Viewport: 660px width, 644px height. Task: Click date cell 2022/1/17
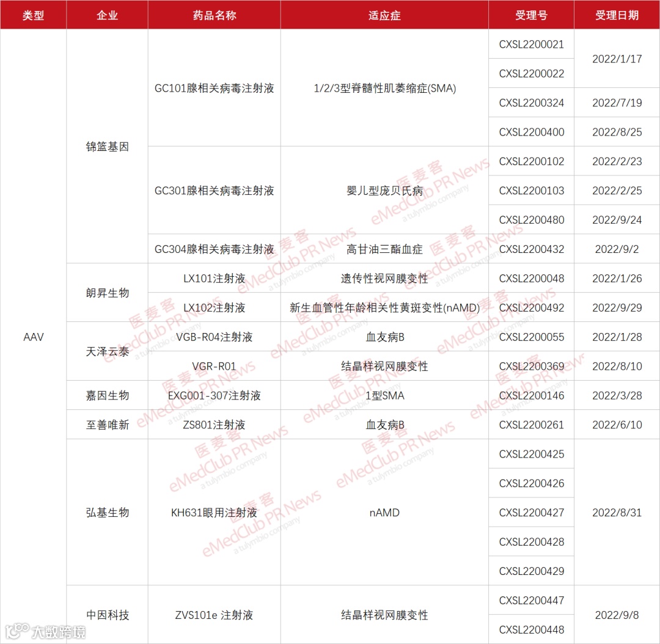[617, 59]
